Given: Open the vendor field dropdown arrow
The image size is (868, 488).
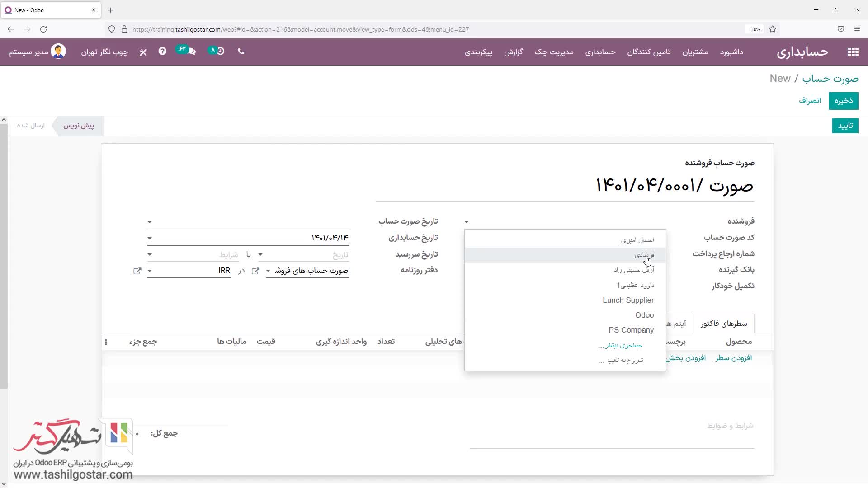Looking at the screenshot, I should pyautogui.click(x=467, y=222).
